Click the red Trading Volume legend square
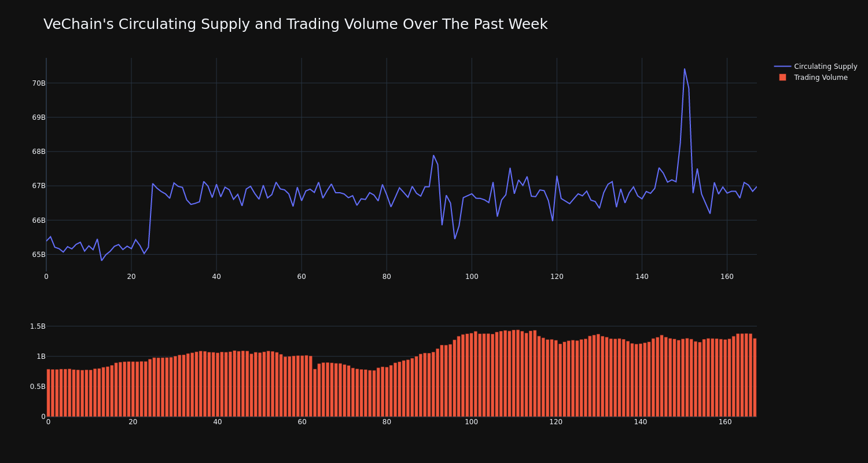 782,78
